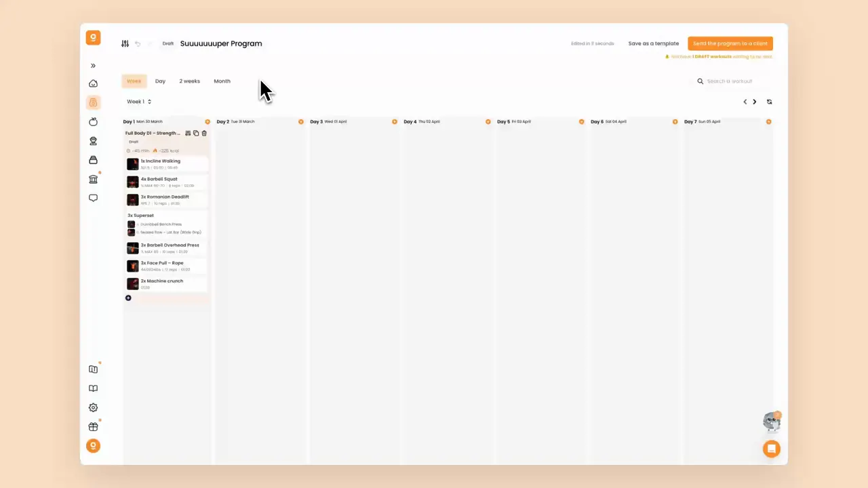Click the Suuuuuuuper Program title

(221, 43)
